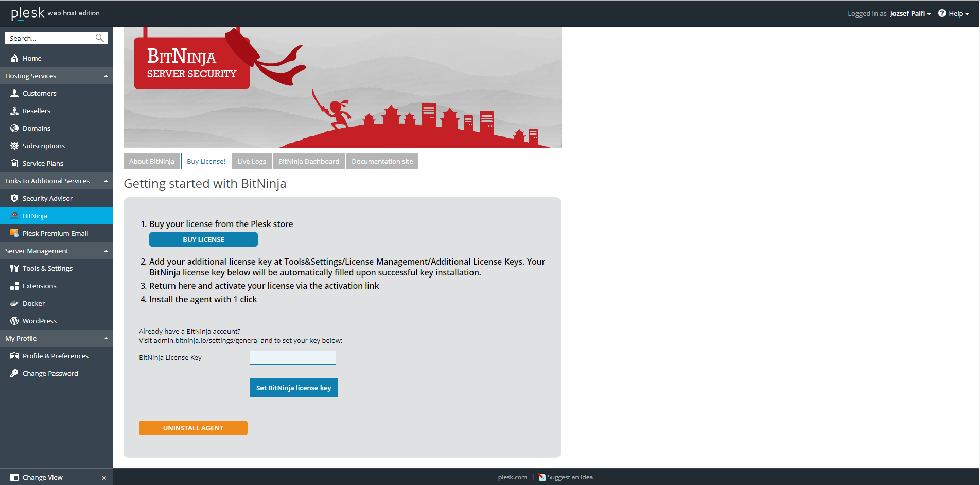
Task: Open Plesk Premium Email link
Action: click(x=57, y=233)
